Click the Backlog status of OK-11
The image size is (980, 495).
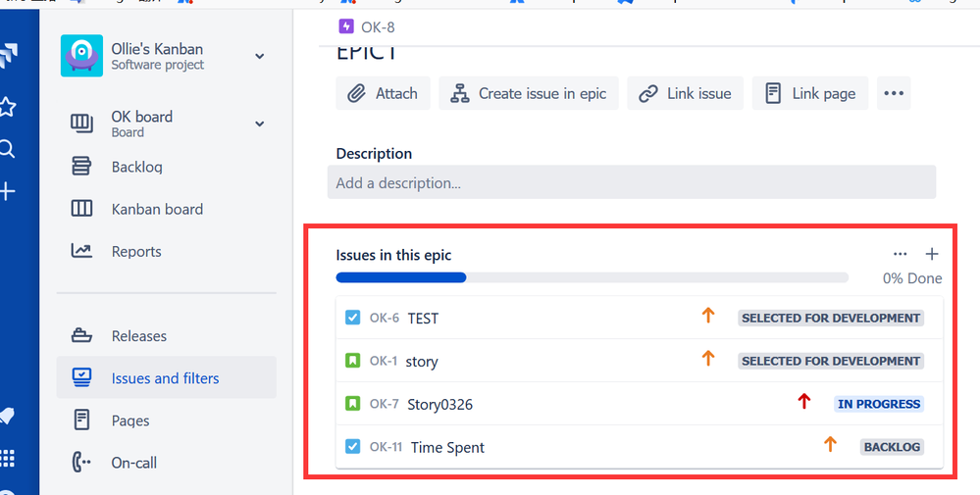pos(892,447)
